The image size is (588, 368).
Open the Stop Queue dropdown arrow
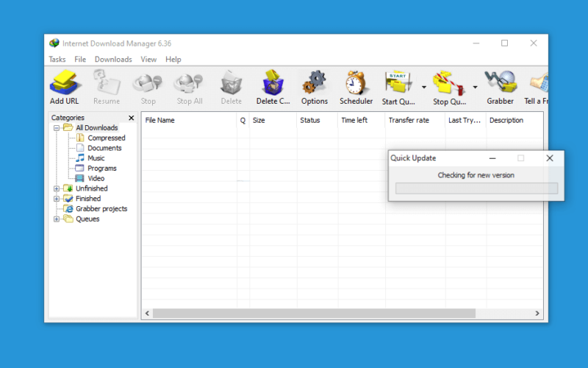(475, 87)
